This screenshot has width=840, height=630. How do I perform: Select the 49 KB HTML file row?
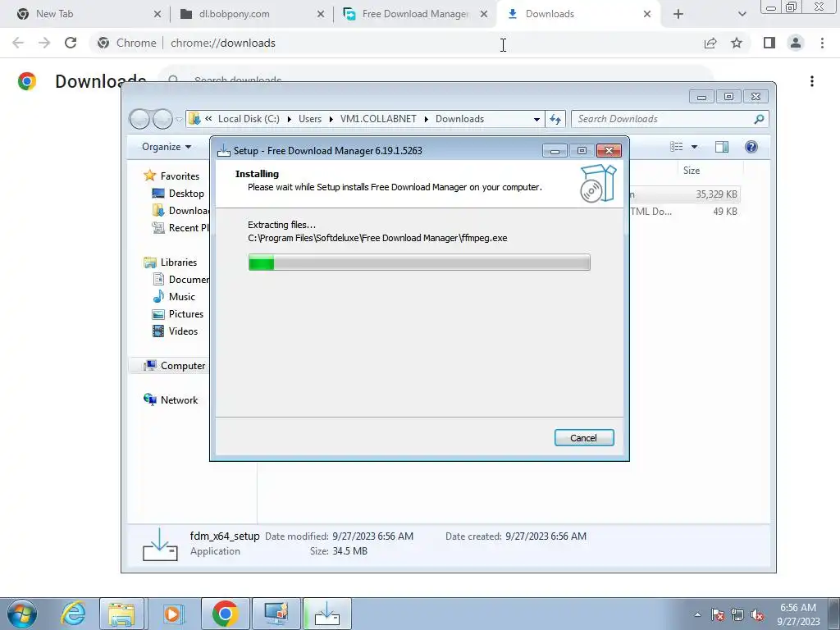[682, 211]
